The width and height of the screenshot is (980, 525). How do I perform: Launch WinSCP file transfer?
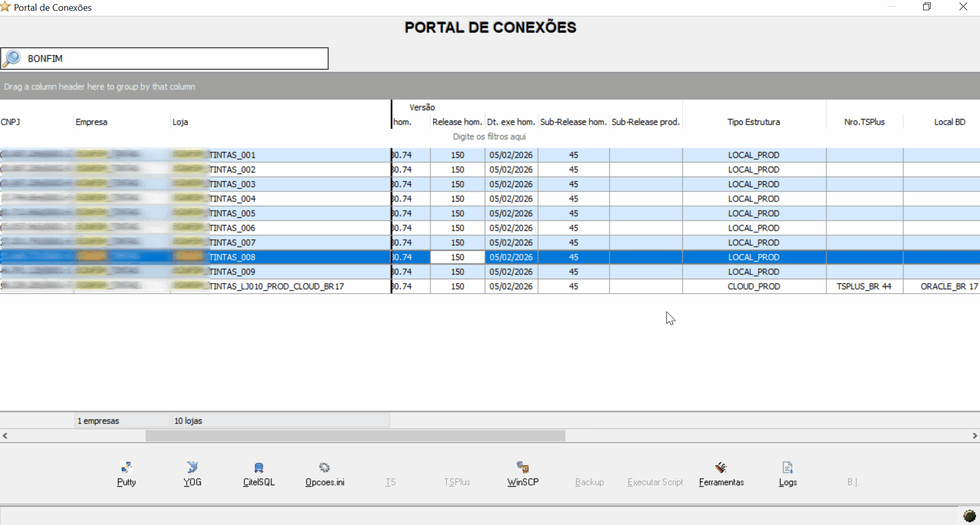[522, 474]
